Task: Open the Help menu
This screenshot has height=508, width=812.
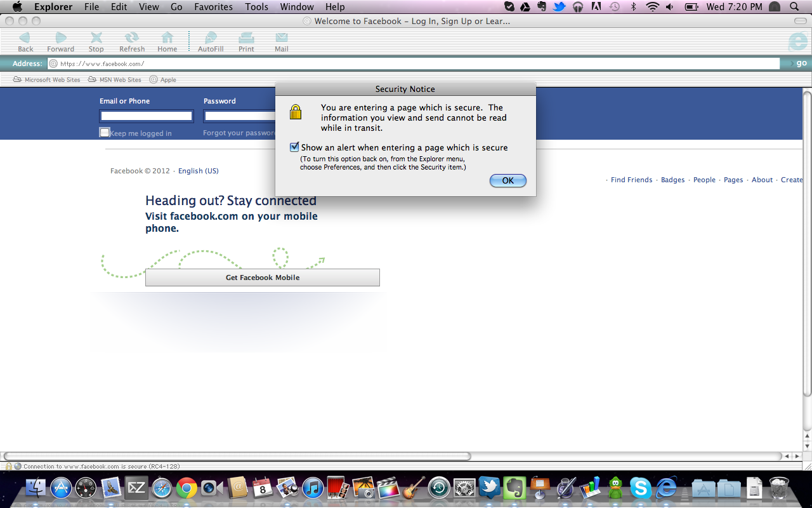Action: (x=335, y=7)
